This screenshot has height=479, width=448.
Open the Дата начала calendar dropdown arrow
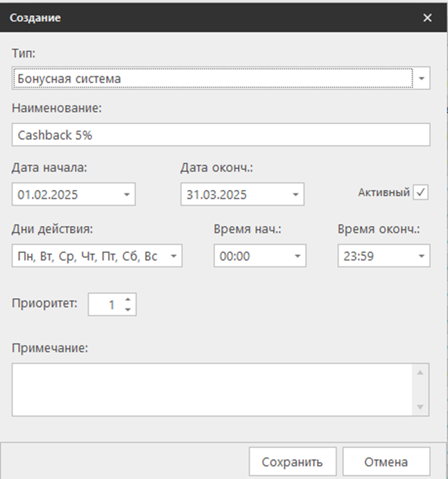click(x=126, y=195)
